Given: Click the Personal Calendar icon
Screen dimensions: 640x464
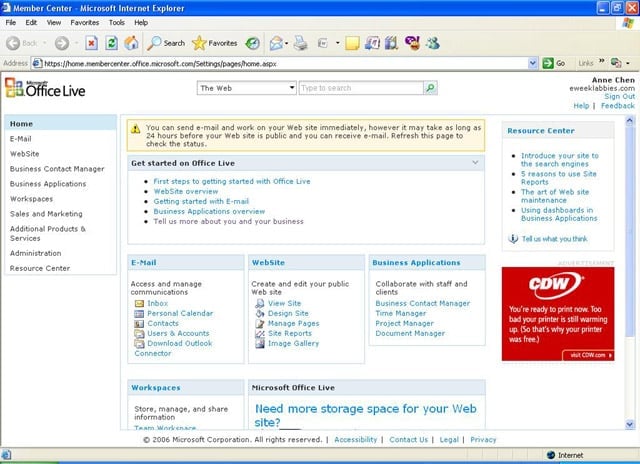Looking at the screenshot, I should (139, 313).
